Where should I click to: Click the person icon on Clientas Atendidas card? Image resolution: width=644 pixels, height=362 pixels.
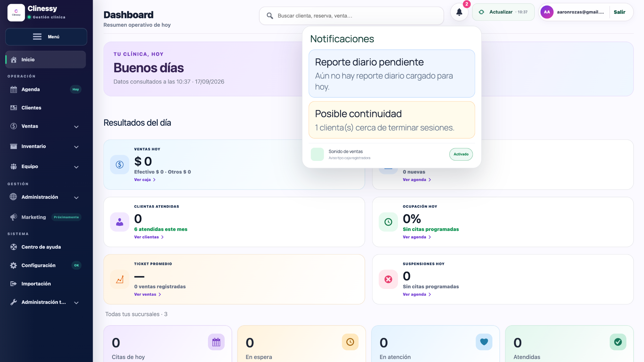(120, 222)
